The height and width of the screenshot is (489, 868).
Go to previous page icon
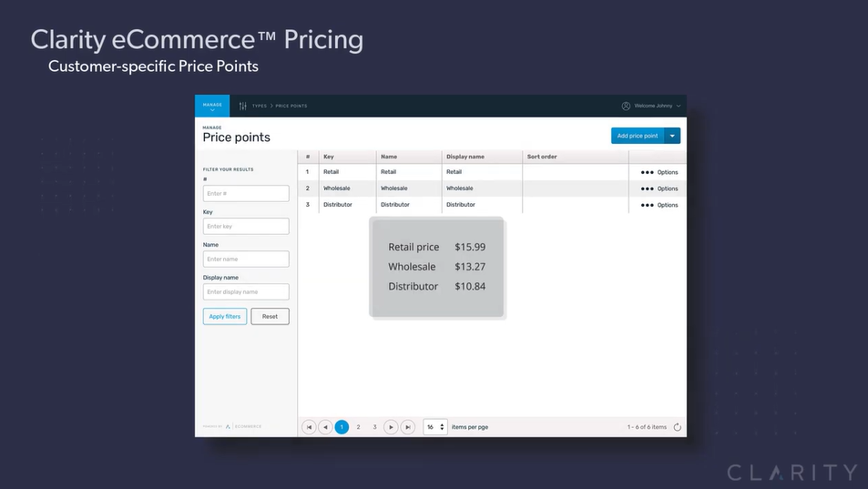click(x=325, y=427)
